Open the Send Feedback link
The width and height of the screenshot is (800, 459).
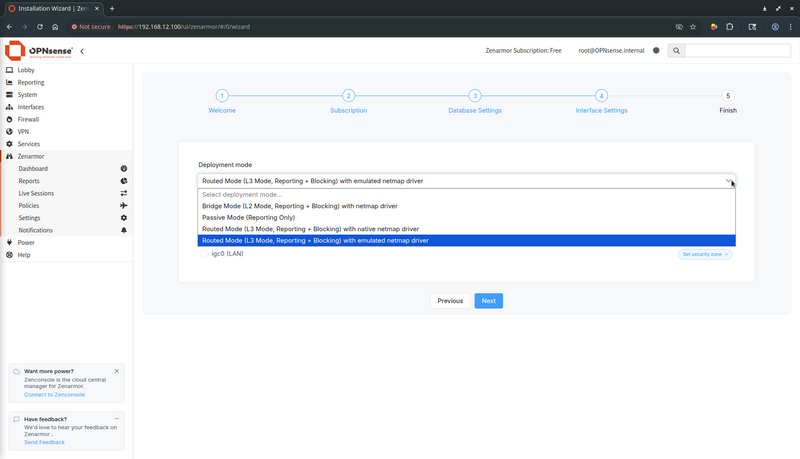44,442
